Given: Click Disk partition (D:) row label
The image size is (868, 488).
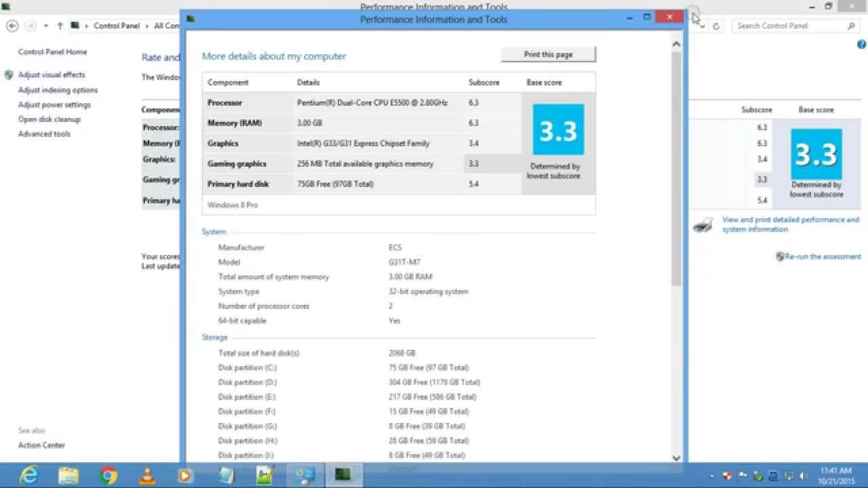Looking at the screenshot, I should tap(248, 382).
